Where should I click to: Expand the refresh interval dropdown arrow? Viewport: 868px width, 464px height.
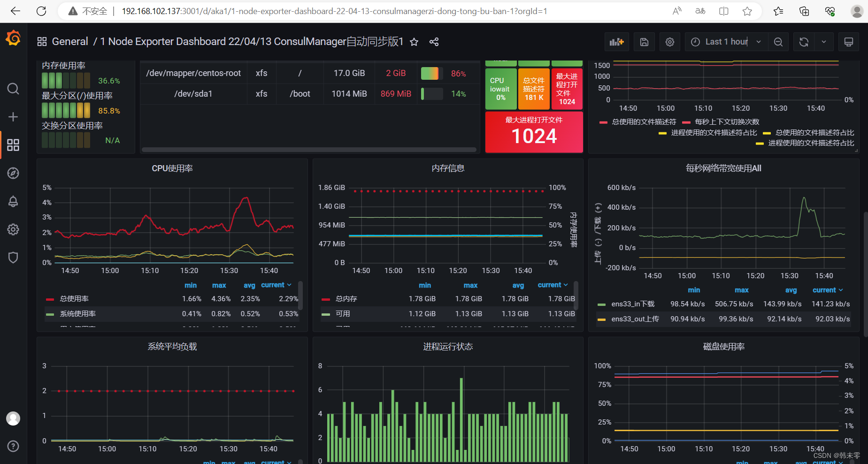[823, 42]
